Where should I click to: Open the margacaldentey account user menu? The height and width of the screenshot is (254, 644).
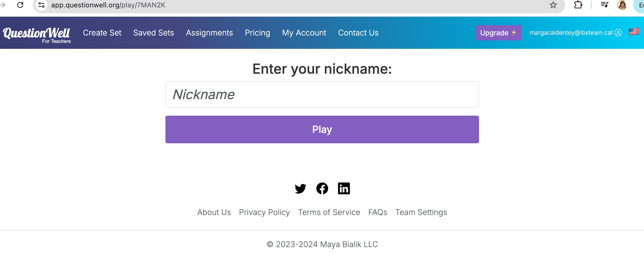575,33
